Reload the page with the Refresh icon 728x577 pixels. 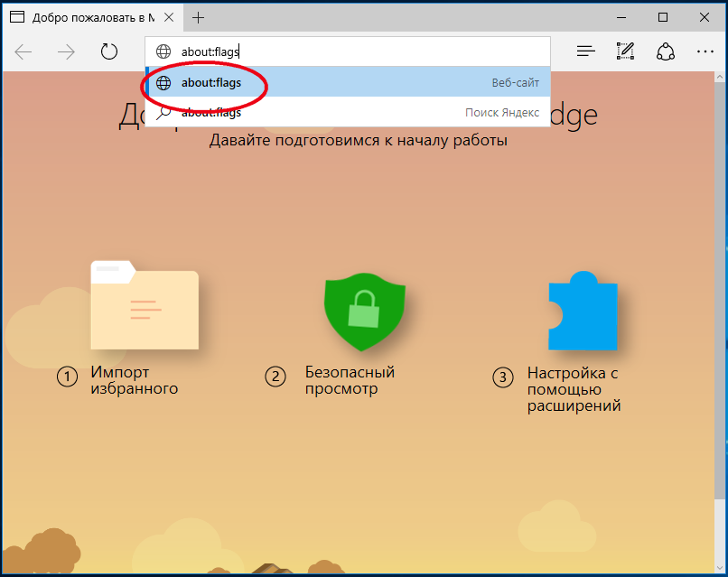point(109,51)
